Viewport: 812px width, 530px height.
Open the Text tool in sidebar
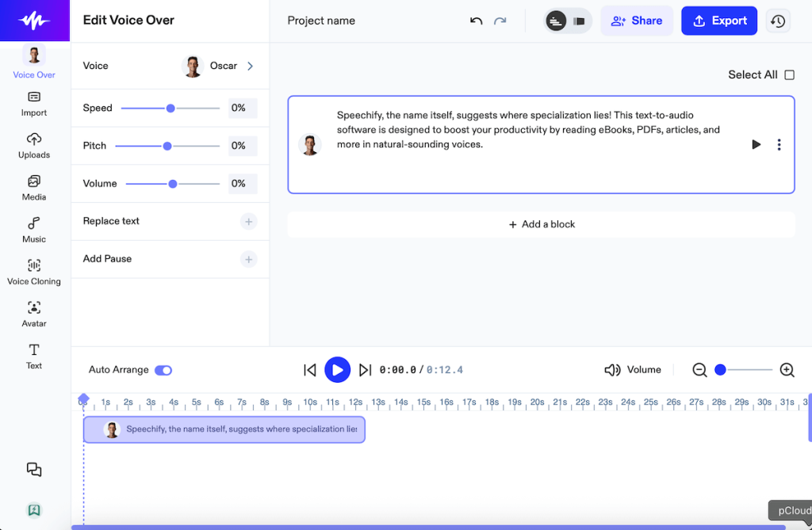click(x=34, y=357)
